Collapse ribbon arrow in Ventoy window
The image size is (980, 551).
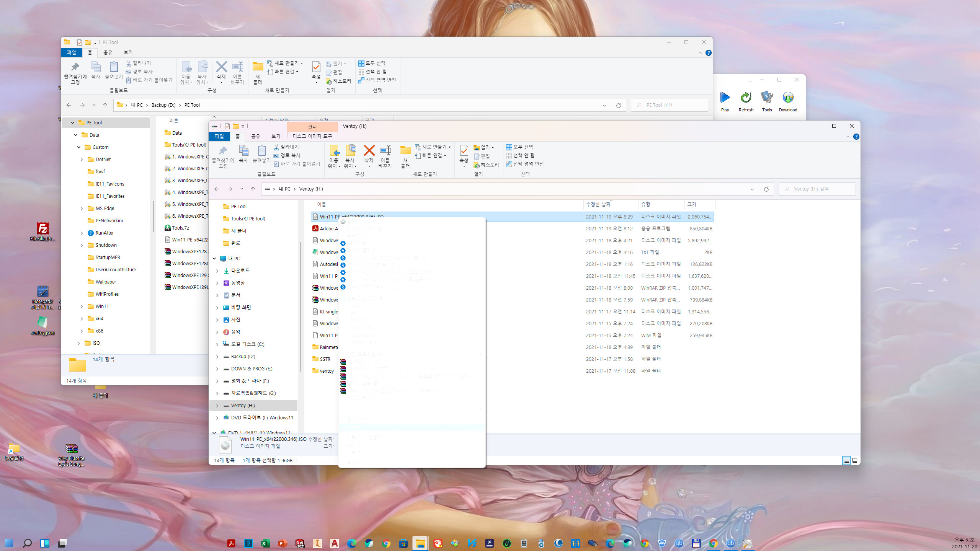(x=848, y=137)
